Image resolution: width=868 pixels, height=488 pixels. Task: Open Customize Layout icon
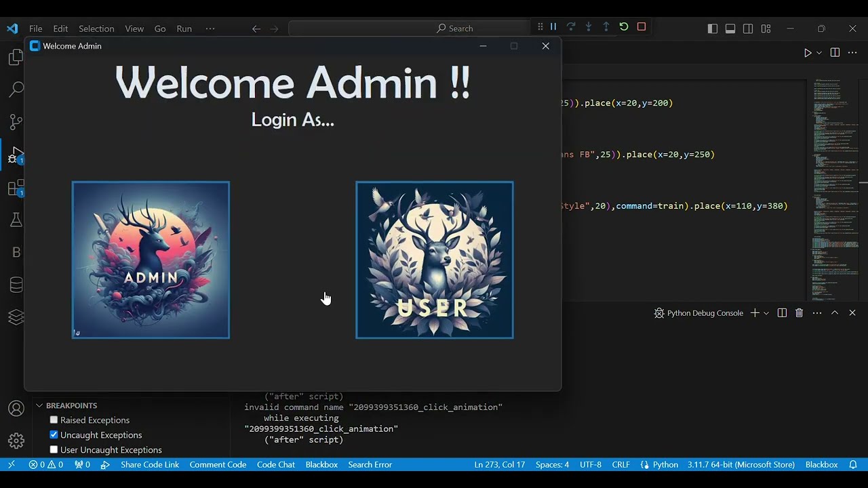(766, 28)
